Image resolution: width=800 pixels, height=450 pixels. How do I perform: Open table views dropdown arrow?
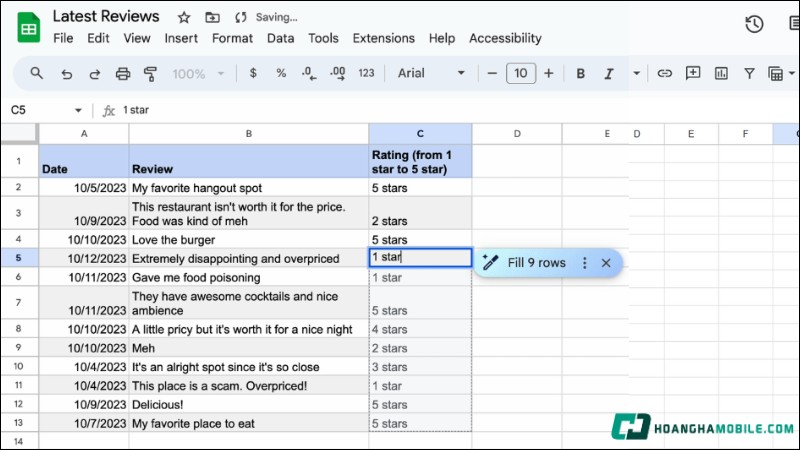(x=792, y=73)
